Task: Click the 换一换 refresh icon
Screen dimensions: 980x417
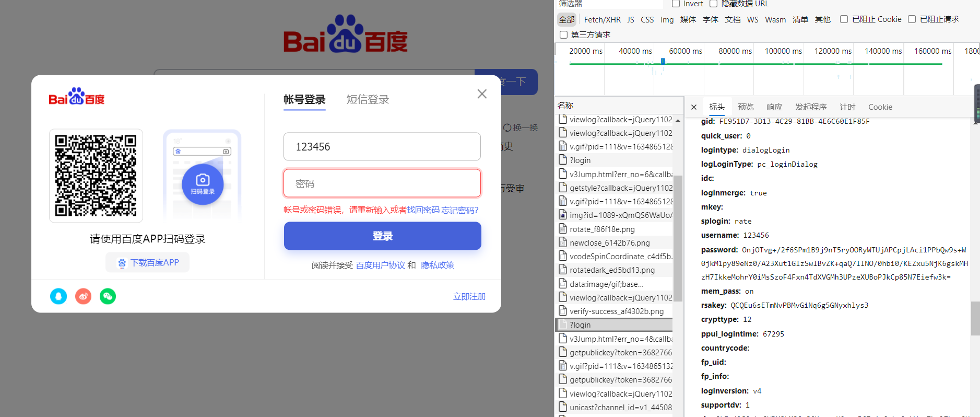Action: coord(507,128)
